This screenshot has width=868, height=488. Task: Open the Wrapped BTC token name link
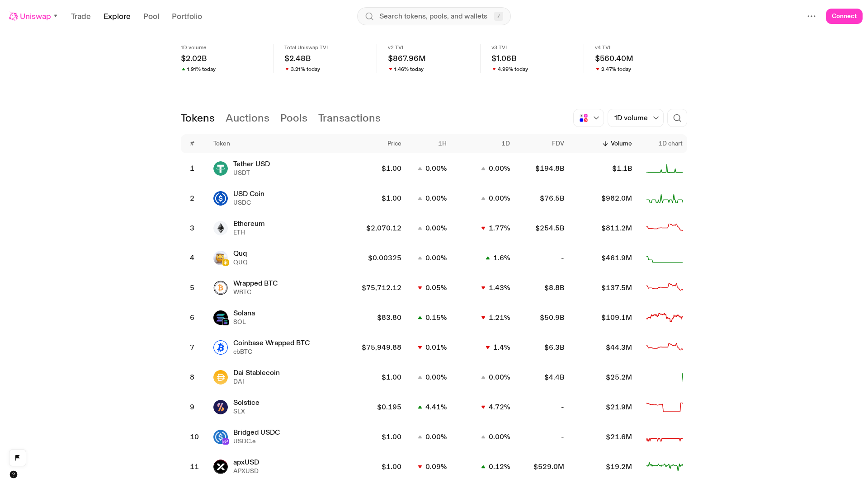(255, 283)
